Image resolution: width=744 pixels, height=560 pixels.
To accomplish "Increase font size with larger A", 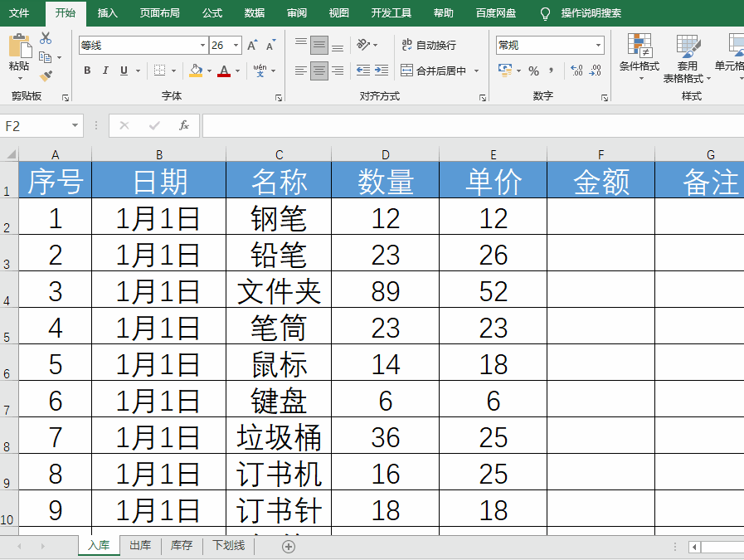I will pyautogui.click(x=252, y=45).
